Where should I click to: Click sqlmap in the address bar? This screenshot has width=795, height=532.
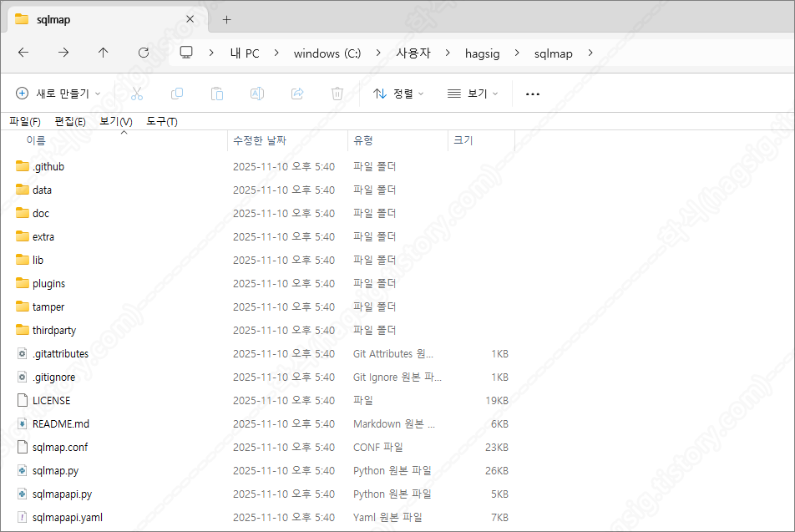point(553,53)
